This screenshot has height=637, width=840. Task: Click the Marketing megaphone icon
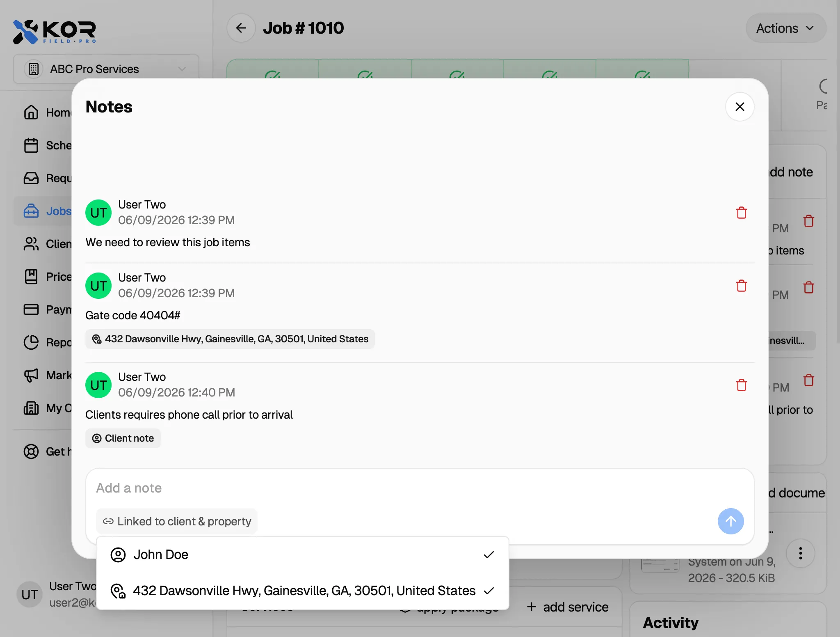click(x=31, y=375)
